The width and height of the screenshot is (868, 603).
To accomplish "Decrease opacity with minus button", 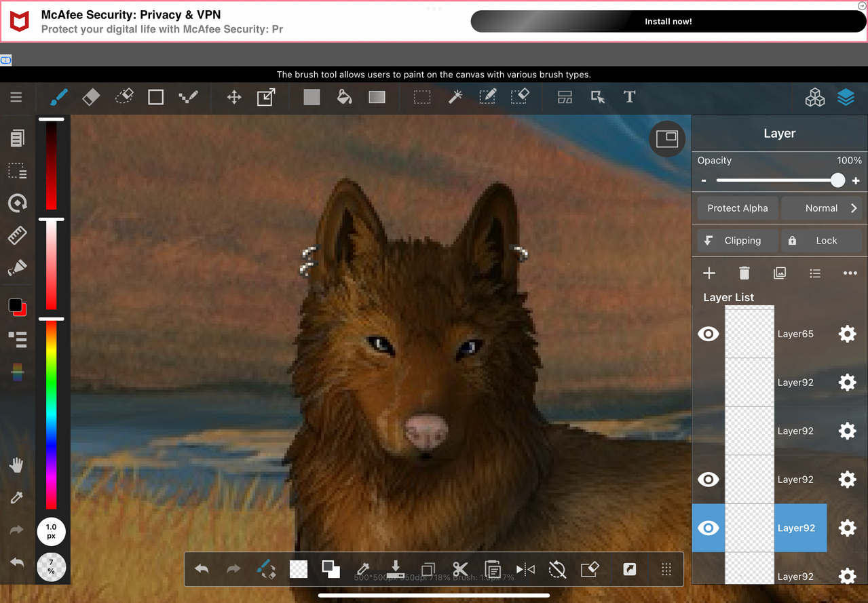I will [x=704, y=181].
